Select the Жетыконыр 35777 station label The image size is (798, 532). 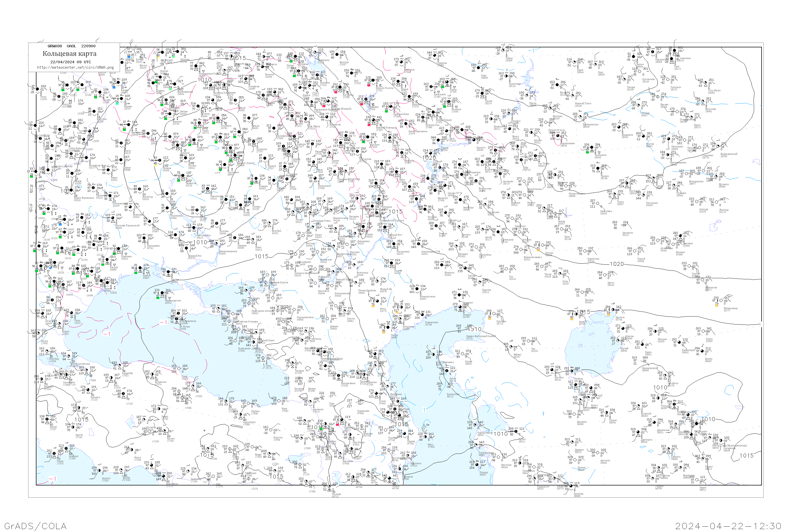730,309
